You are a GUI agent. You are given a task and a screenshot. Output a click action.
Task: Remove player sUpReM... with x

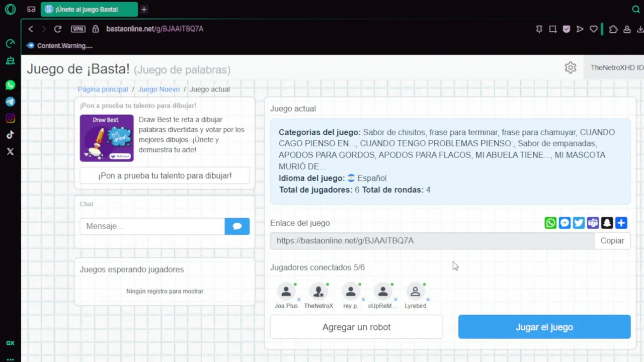pos(395,300)
